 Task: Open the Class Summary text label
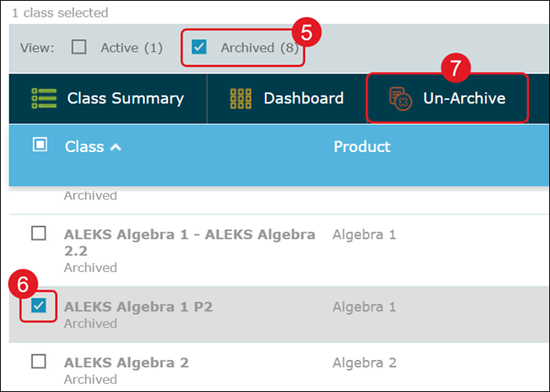125,98
